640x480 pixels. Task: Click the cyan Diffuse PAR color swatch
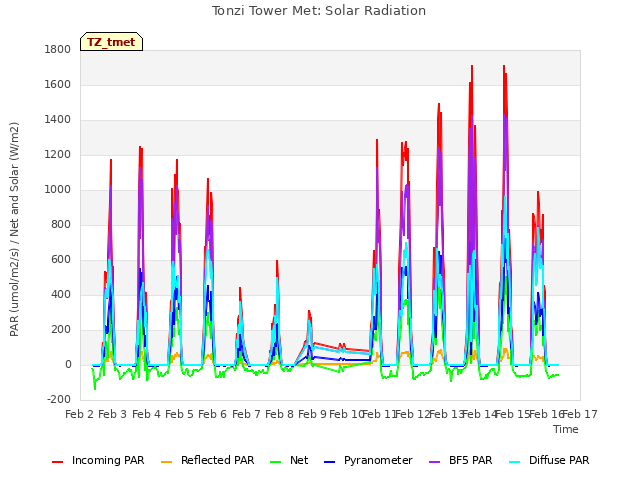[515, 462]
